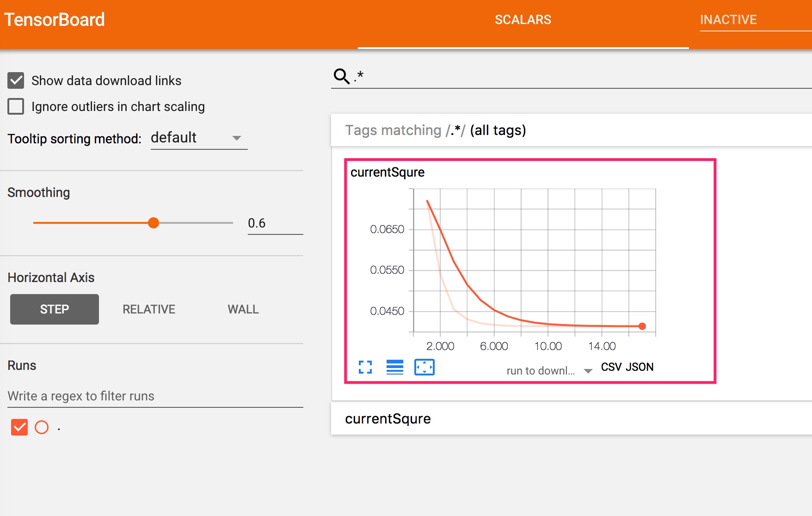Click the TensorBoard logo title
Image resolution: width=812 pixels, height=516 pixels.
tap(55, 20)
